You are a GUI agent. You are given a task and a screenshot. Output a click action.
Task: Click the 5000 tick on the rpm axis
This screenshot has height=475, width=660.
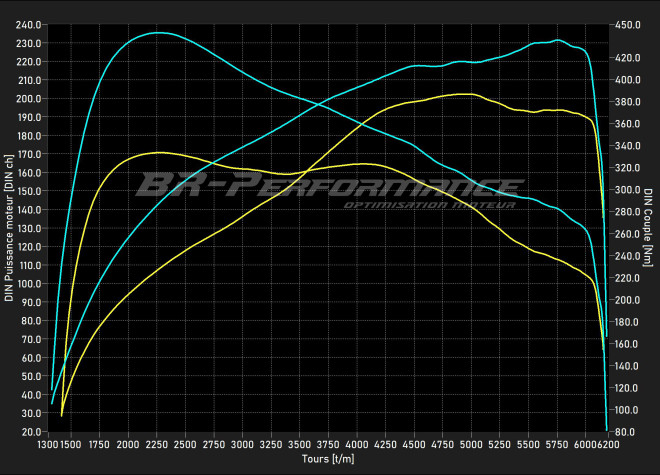472,444
